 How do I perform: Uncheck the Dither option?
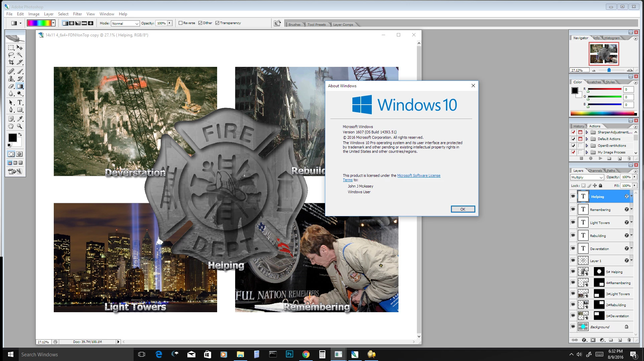[200, 23]
